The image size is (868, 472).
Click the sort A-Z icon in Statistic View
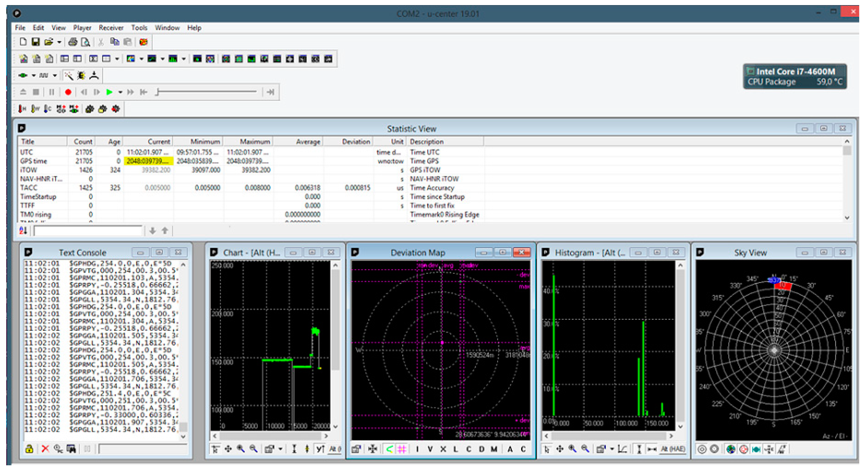23,231
